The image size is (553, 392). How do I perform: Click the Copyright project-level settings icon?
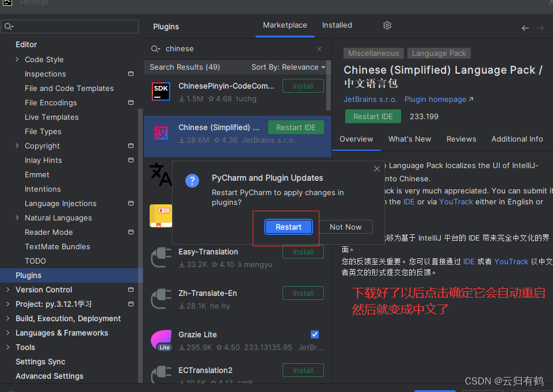click(131, 146)
